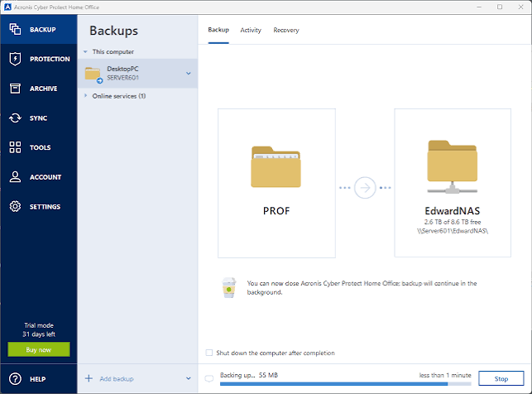
Task: Click the Acronis logo in title bar
Action: tap(7, 7)
